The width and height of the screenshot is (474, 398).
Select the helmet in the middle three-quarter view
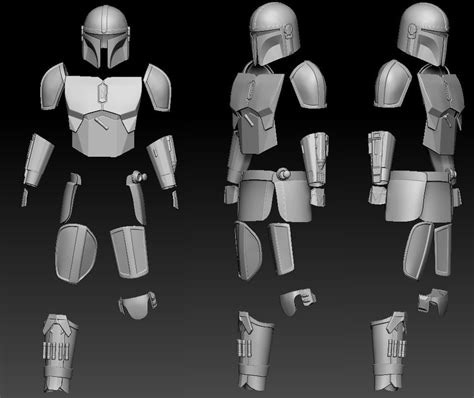coord(274,35)
